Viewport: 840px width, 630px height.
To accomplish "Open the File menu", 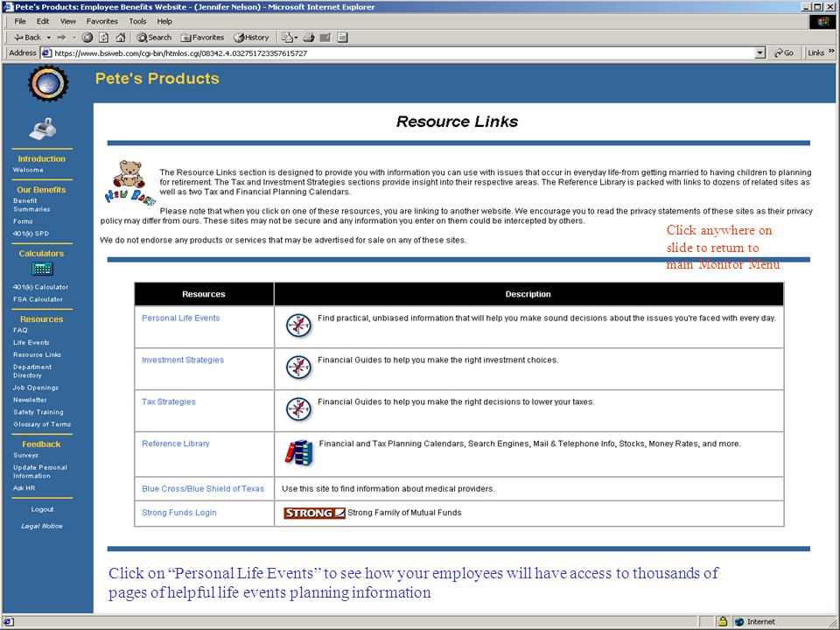I will [x=20, y=21].
